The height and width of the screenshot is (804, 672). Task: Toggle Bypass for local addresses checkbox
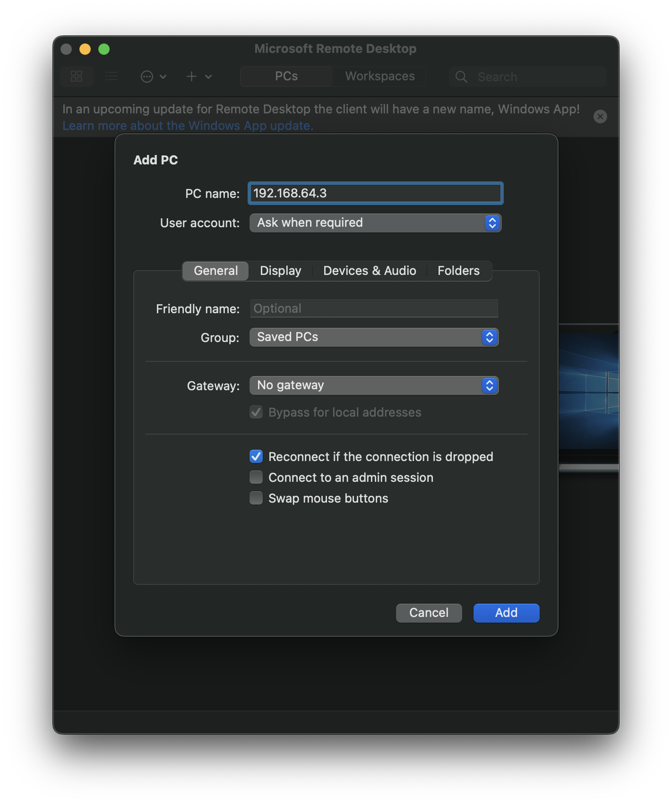click(256, 412)
